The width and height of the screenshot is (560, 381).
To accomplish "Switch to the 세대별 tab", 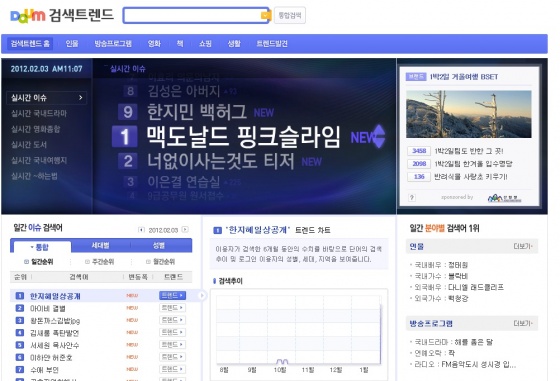I will (100, 246).
